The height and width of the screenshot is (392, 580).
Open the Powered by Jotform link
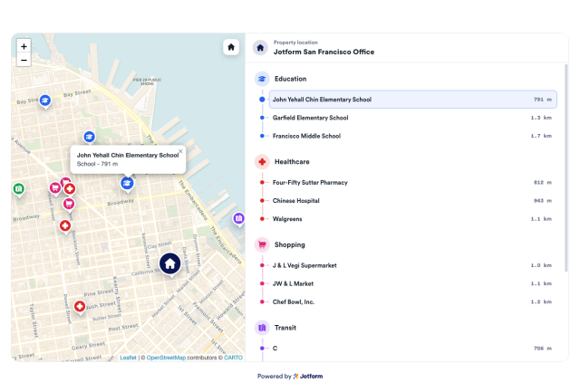click(290, 376)
